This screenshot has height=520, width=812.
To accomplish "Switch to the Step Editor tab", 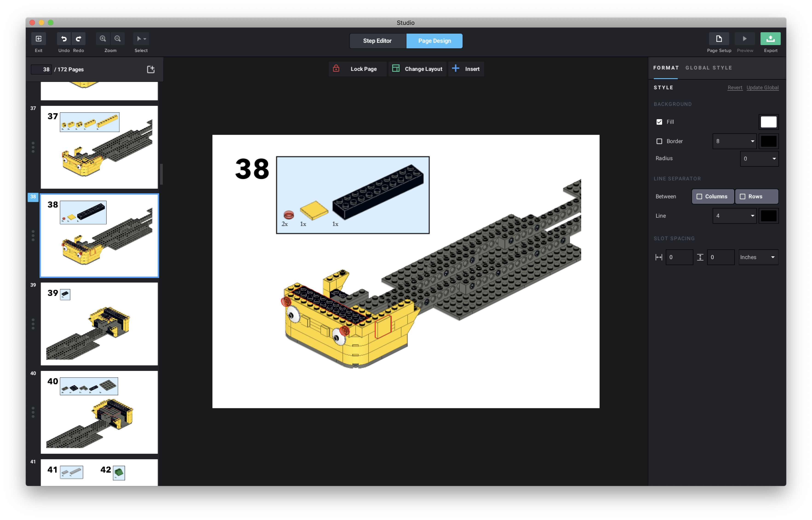I will pos(377,41).
